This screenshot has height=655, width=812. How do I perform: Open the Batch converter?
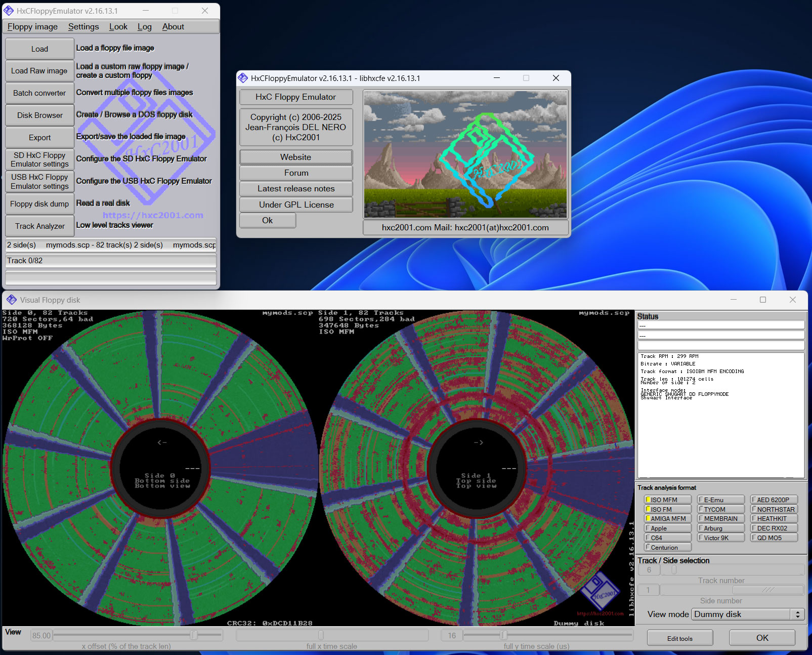click(x=39, y=93)
